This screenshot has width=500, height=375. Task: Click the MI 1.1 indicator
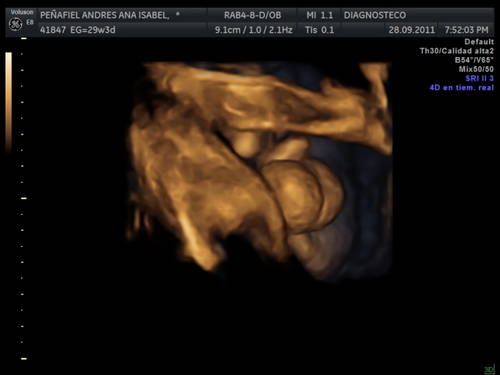coord(320,15)
